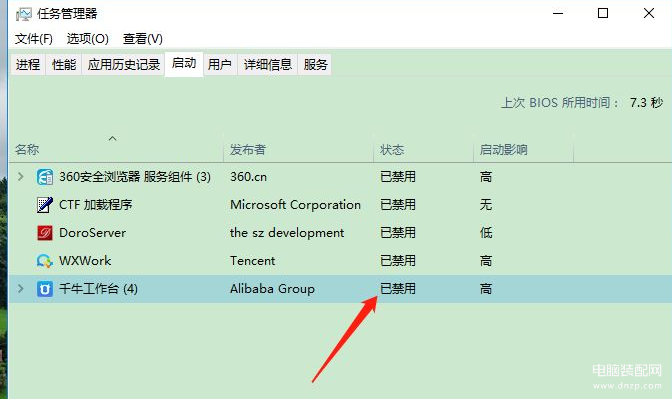Sort by the 启动影响 column header
672x399 pixels.
523,150
